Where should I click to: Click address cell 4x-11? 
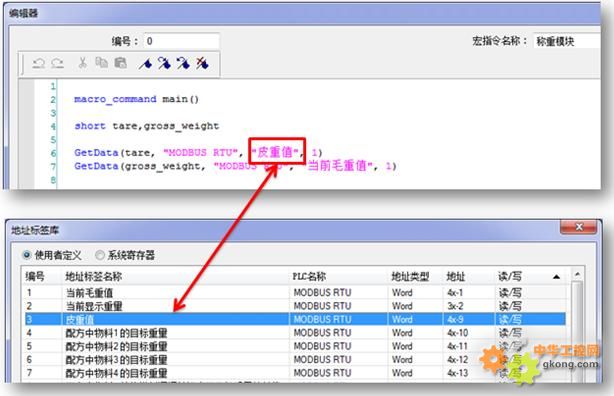coord(457,346)
